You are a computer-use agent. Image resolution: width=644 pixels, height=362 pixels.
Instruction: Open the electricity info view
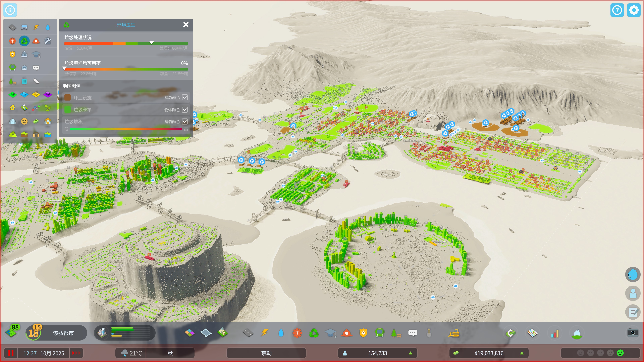click(x=36, y=27)
